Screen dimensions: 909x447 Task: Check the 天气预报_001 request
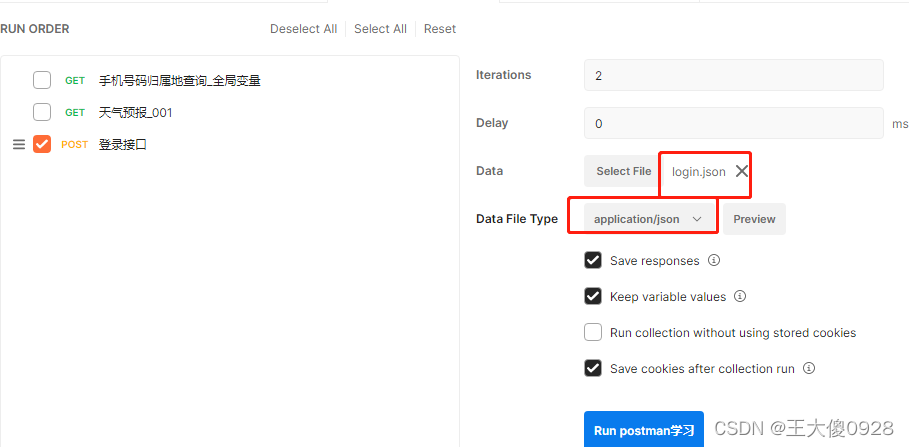point(42,112)
